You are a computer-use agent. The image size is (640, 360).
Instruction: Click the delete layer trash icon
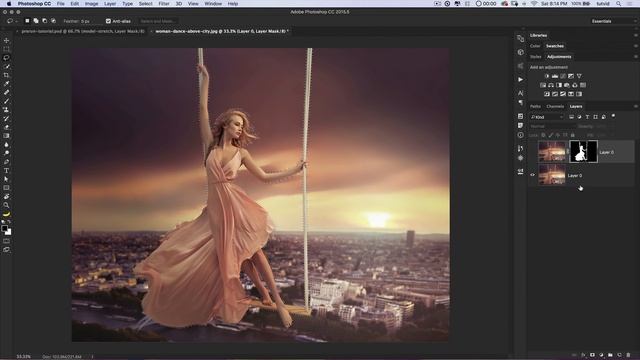[x=628, y=355]
